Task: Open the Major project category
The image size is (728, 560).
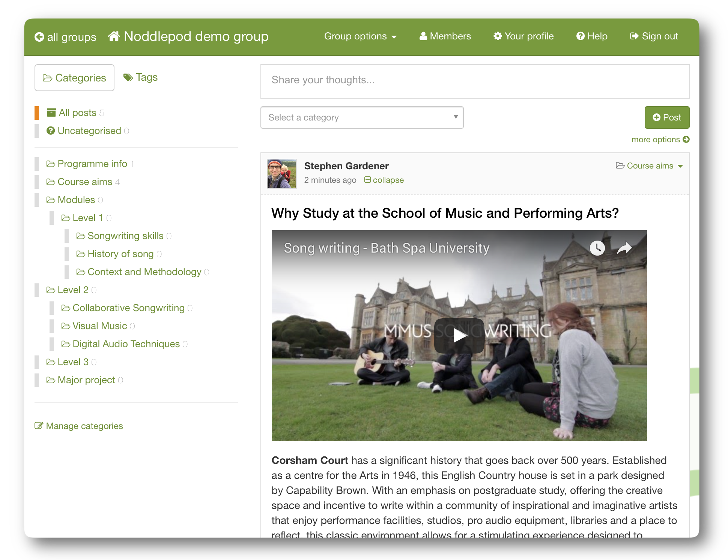Action: point(84,380)
